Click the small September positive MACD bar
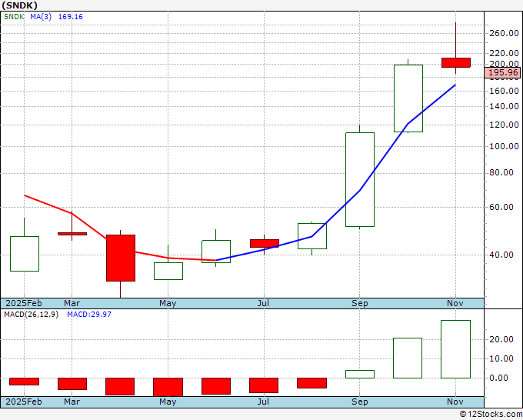523x420 pixels. [360, 375]
